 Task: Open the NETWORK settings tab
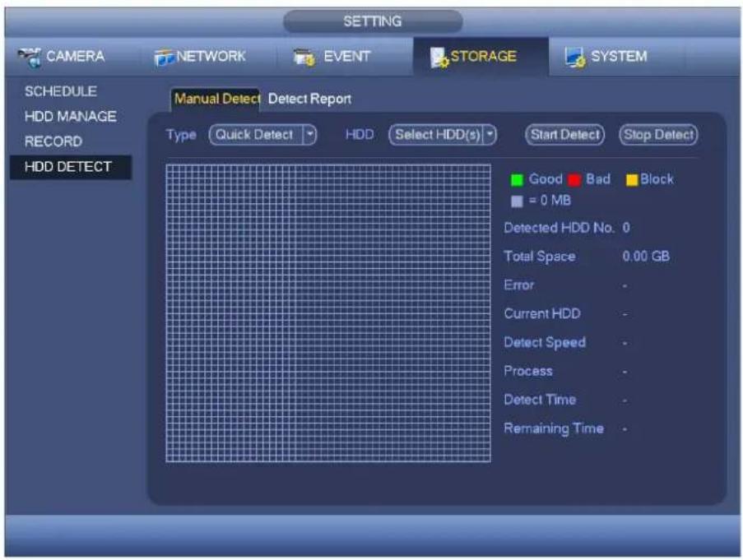208,57
